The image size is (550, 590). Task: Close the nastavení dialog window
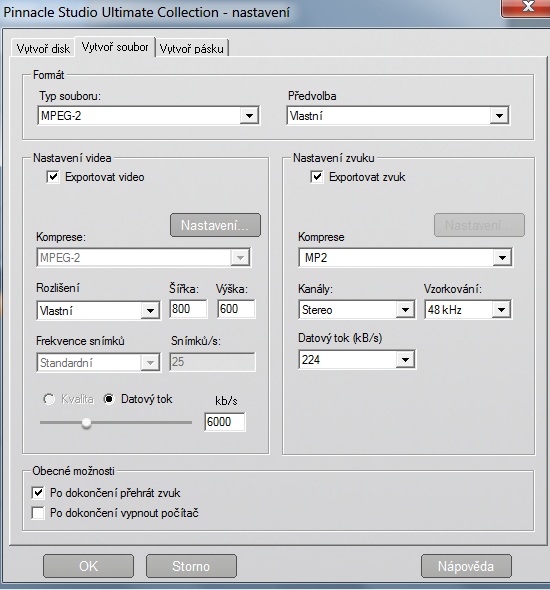(x=527, y=8)
